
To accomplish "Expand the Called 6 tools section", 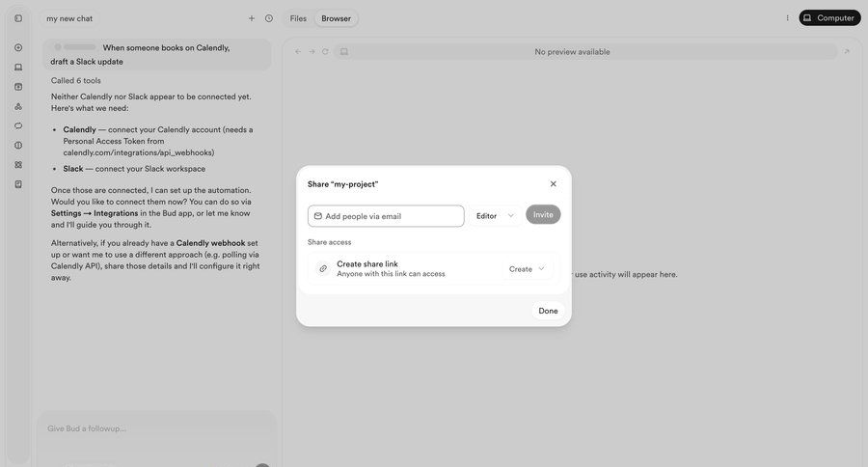I will (76, 81).
